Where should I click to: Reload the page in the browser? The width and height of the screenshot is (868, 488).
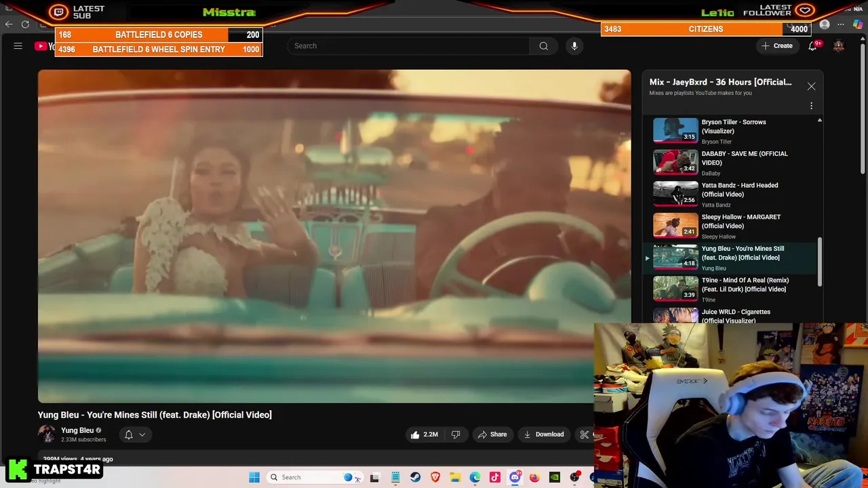click(25, 24)
